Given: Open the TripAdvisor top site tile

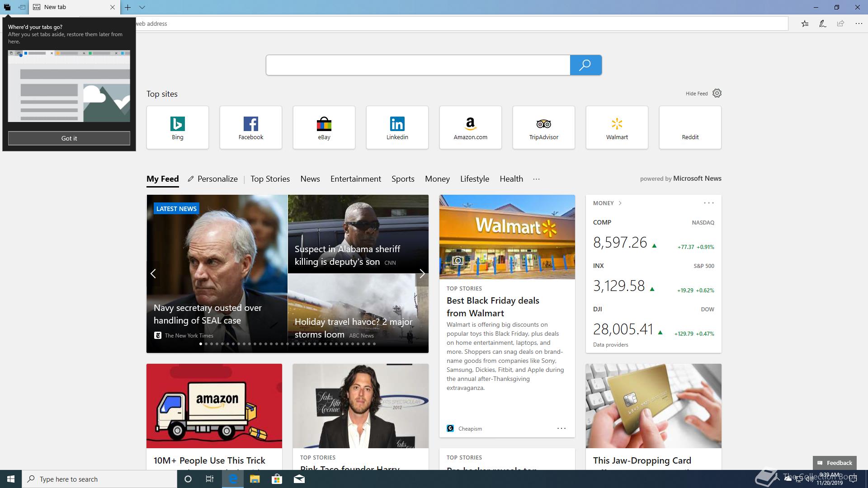Looking at the screenshot, I should pyautogui.click(x=544, y=127).
